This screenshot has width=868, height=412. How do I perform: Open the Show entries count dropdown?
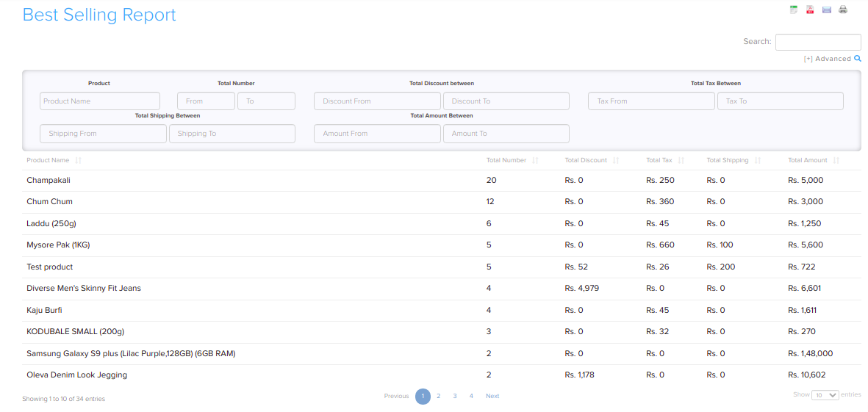825,395
